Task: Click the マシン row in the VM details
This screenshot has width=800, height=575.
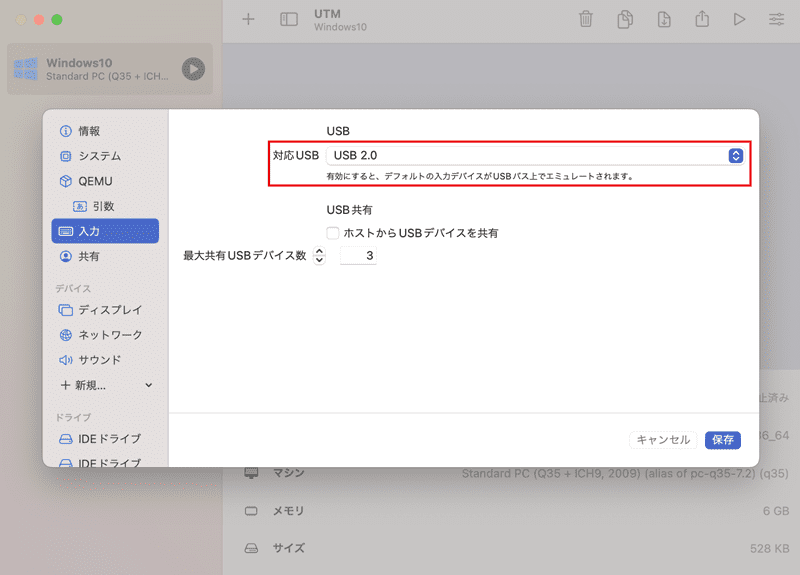Action: (516, 473)
